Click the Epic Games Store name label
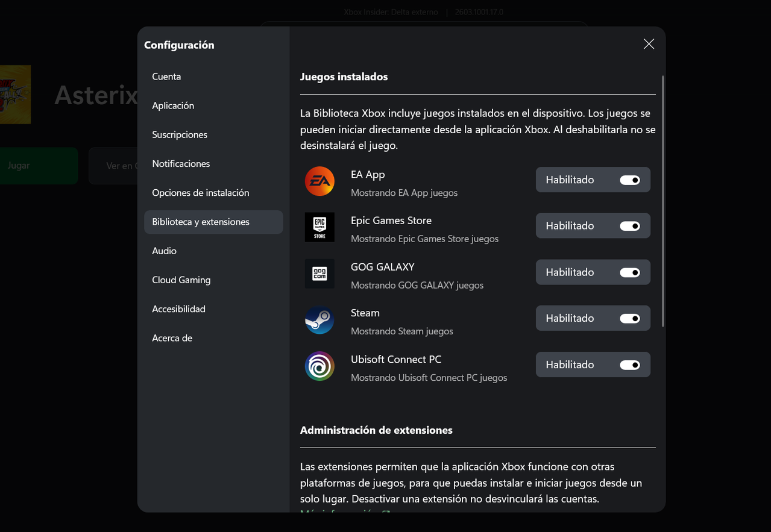This screenshot has width=771, height=532. (391, 221)
